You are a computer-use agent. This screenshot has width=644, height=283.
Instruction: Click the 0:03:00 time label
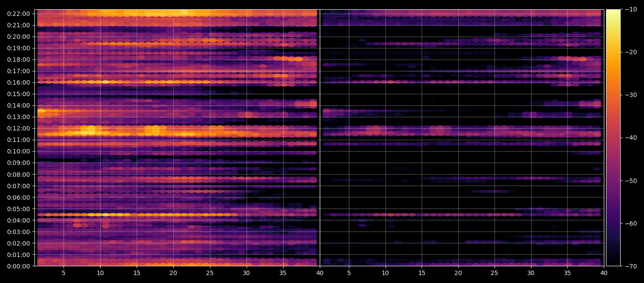pos(19,232)
